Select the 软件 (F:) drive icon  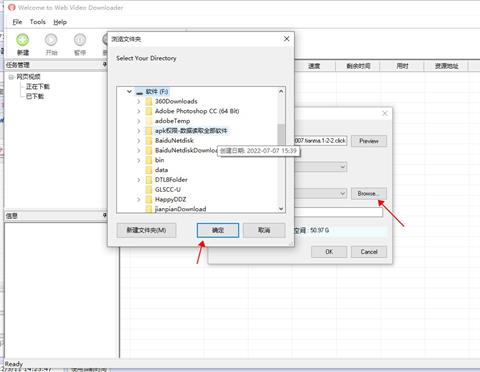pyautogui.click(x=139, y=92)
